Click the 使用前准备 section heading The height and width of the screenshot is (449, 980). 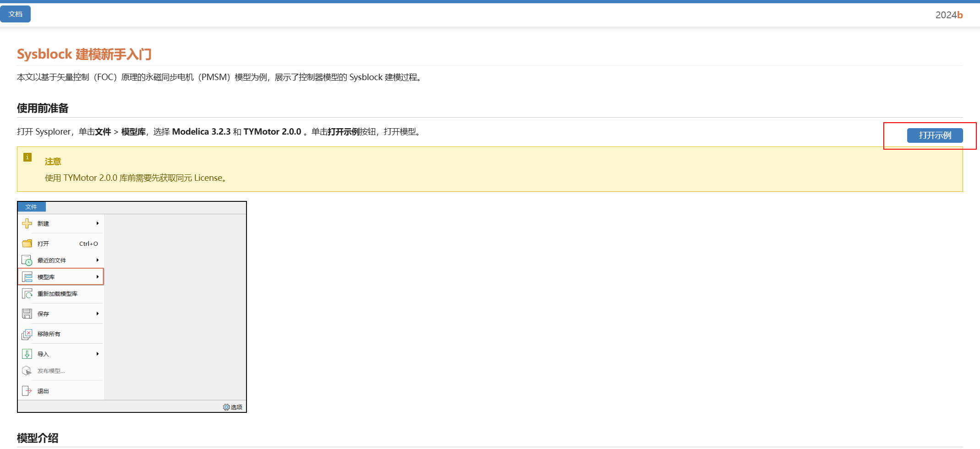tap(43, 108)
